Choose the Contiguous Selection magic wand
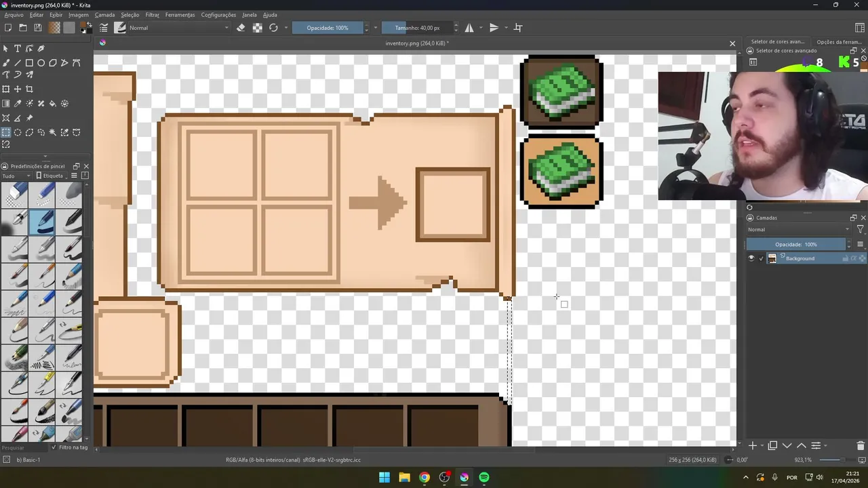The height and width of the screenshot is (488, 868). pyautogui.click(x=52, y=132)
